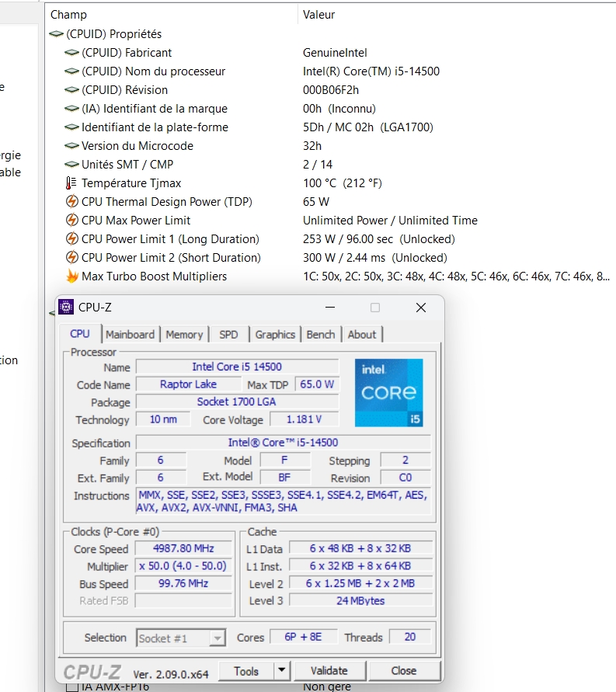Click the Package value Socket 1700 LGA

tap(237, 402)
